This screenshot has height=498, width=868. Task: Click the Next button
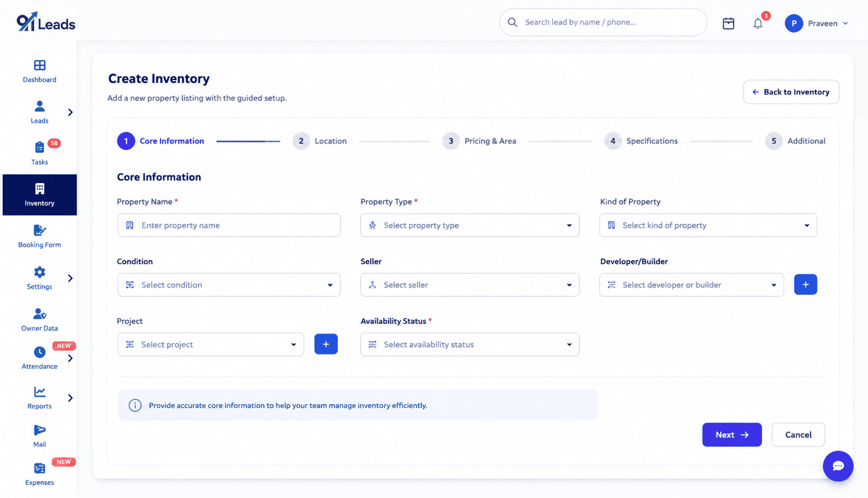click(x=732, y=435)
